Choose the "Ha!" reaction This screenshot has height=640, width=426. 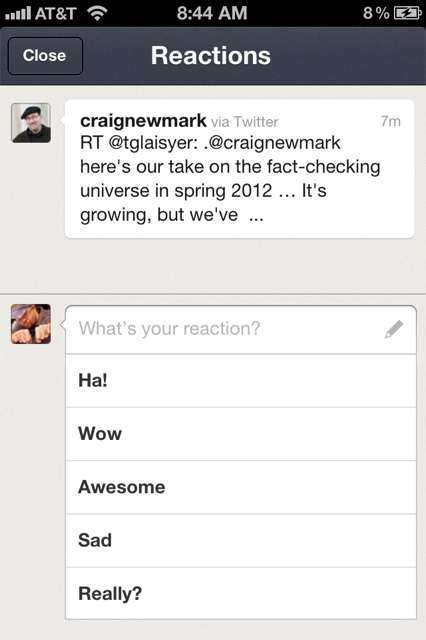241,381
